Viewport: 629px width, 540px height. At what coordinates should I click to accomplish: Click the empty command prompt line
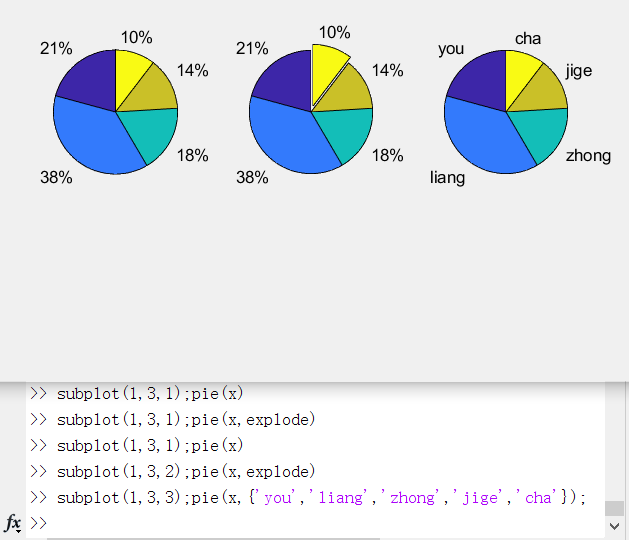[x=315, y=523]
